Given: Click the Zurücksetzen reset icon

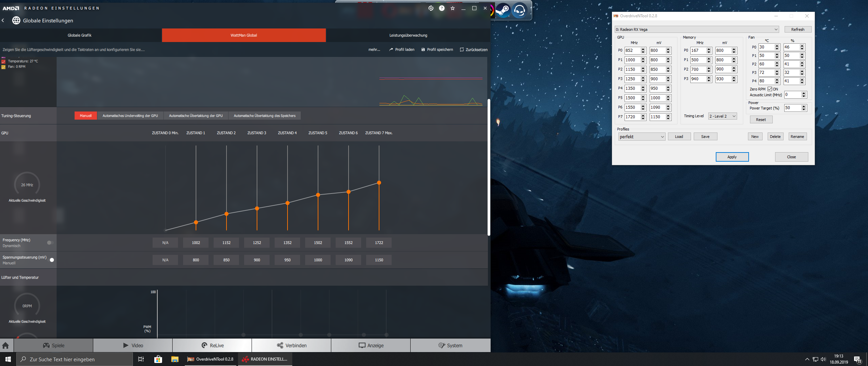Looking at the screenshot, I should click(461, 49).
